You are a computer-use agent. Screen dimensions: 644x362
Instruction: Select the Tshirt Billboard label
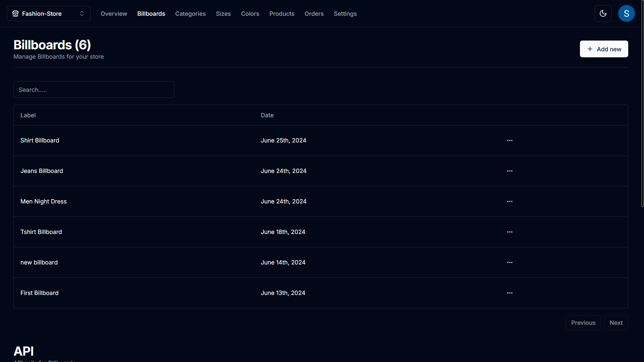[x=41, y=232]
